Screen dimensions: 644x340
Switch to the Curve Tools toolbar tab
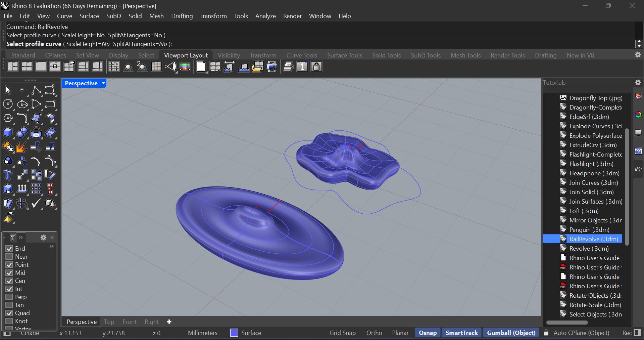[x=301, y=55]
